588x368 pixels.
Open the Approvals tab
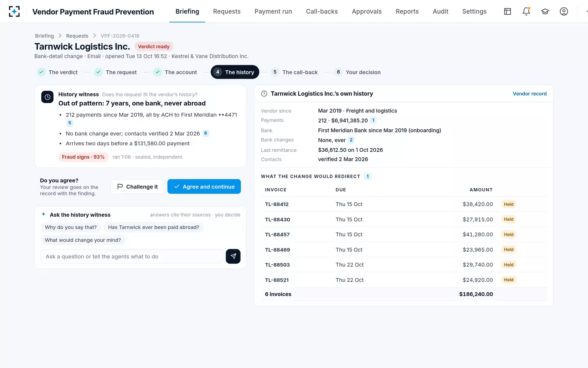coord(367,11)
